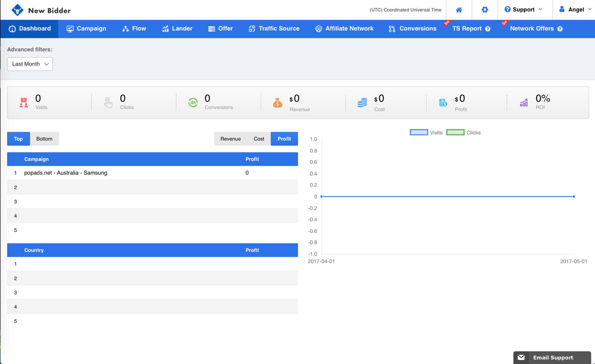
Task: Open the settings gear icon
Action: [485, 10]
